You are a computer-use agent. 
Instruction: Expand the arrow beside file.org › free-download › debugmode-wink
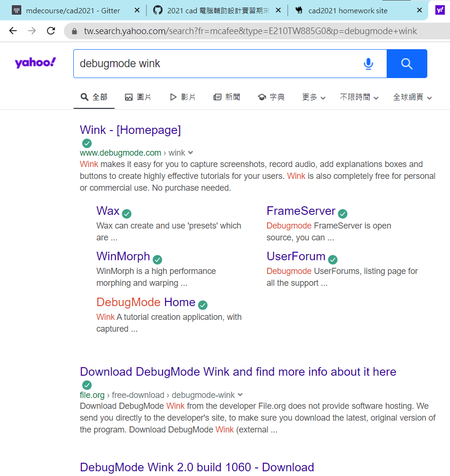click(240, 395)
